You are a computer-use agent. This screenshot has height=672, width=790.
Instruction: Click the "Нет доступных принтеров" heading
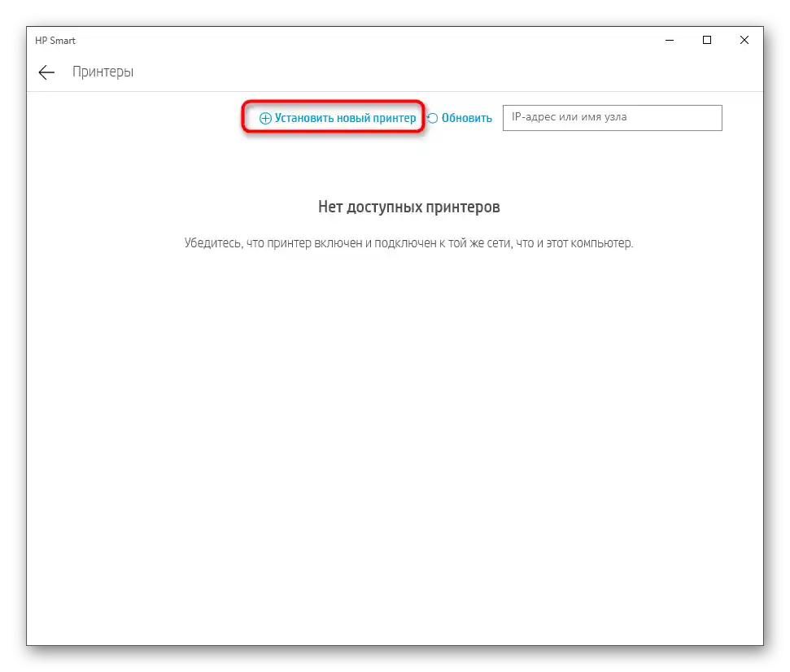(x=408, y=207)
